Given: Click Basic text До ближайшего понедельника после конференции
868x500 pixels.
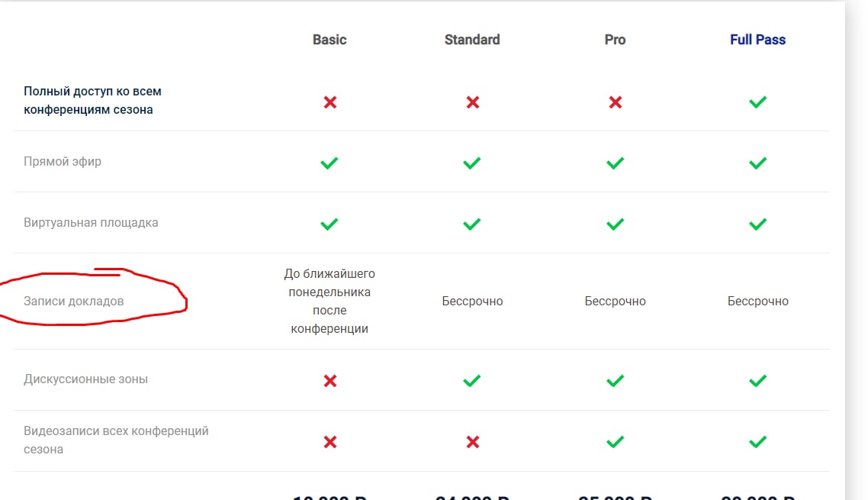Looking at the screenshot, I should (330, 301).
